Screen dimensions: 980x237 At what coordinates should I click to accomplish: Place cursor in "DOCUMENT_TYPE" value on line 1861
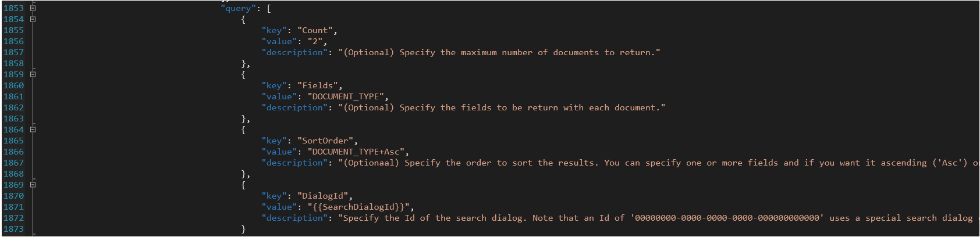tap(347, 96)
